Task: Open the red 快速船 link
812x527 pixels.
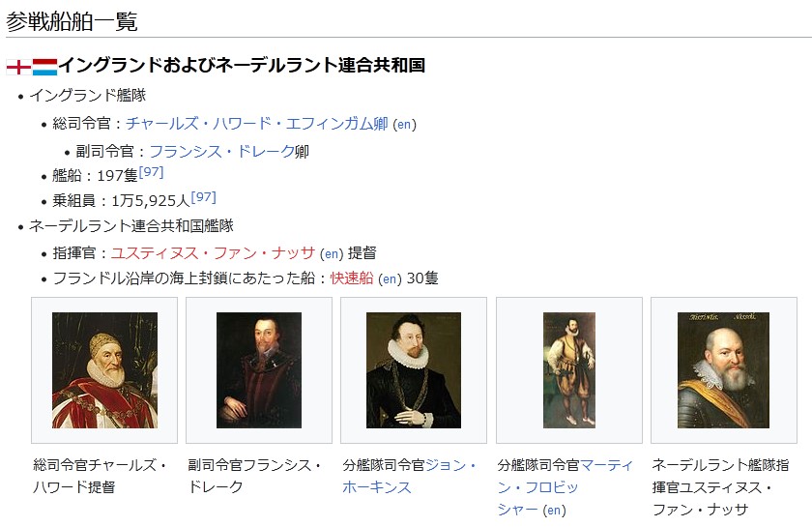Action: [352, 278]
